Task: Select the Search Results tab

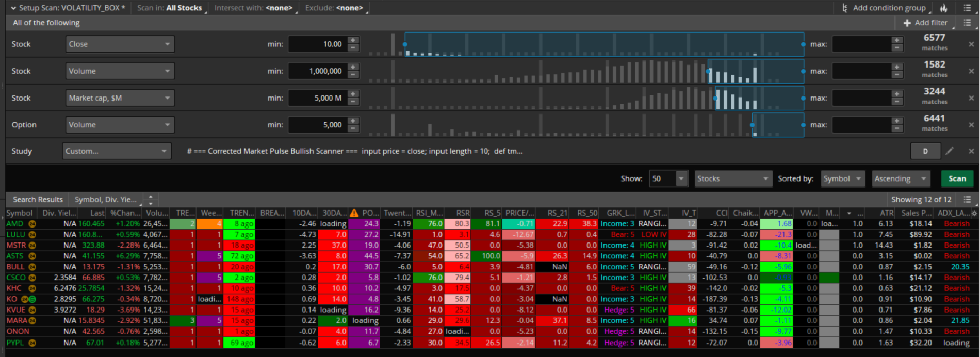Action: coord(38,200)
